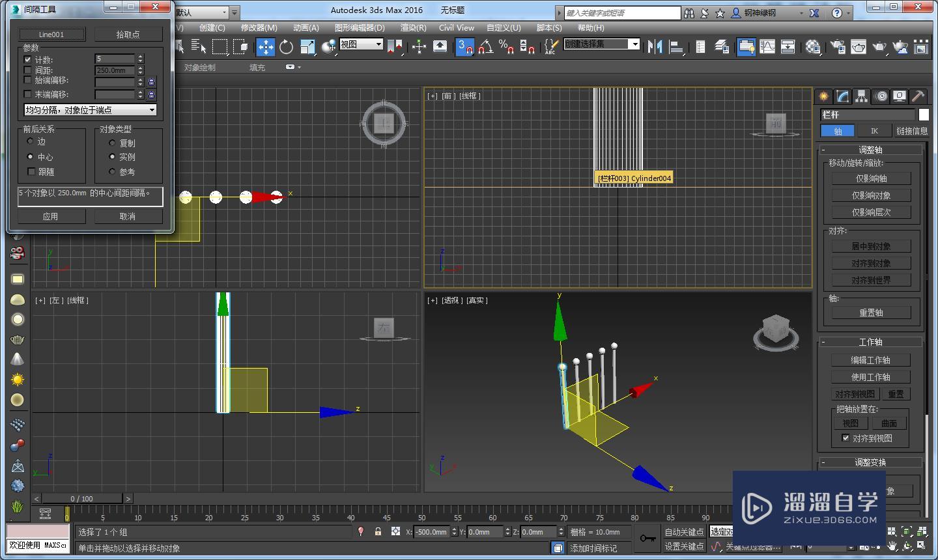Click the Pan View hand icon
Screen dimensions: 938x560
892,546
